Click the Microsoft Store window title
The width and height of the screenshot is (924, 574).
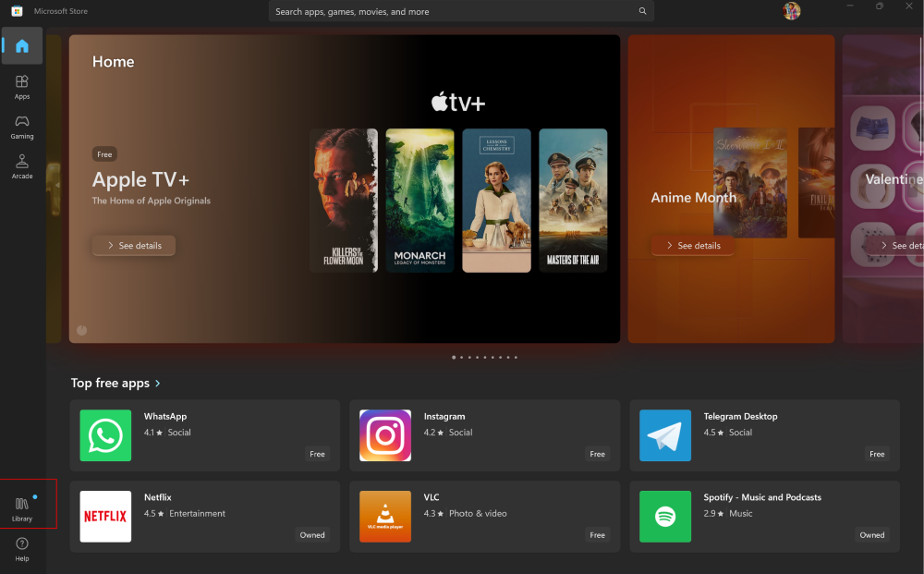pyautogui.click(x=61, y=11)
